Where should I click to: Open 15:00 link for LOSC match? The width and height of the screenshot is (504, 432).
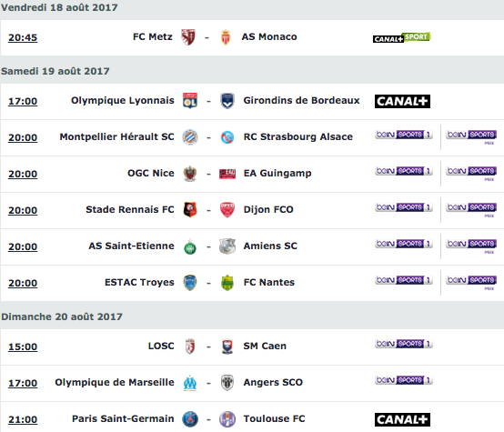[x=23, y=347]
